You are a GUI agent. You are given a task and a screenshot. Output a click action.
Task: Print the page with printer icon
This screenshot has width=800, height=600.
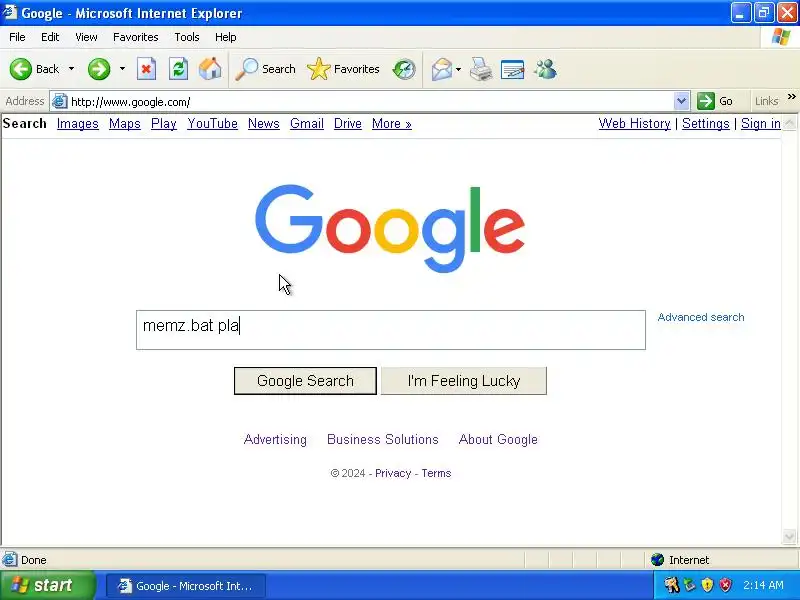pos(481,69)
